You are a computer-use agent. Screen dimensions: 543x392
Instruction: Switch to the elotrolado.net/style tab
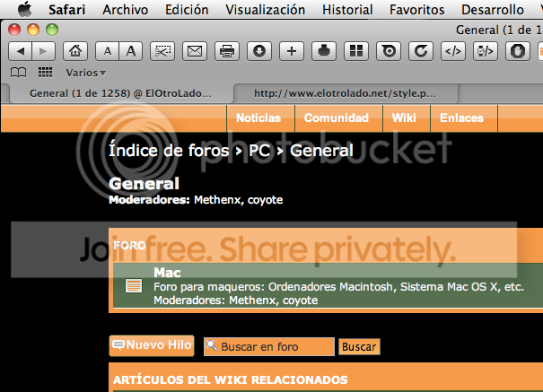[346, 92]
